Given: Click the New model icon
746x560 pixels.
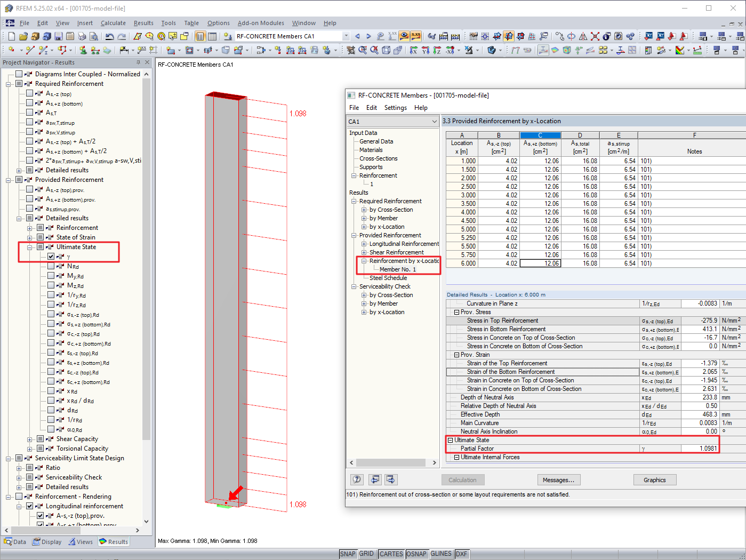Looking at the screenshot, I should [12, 36].
